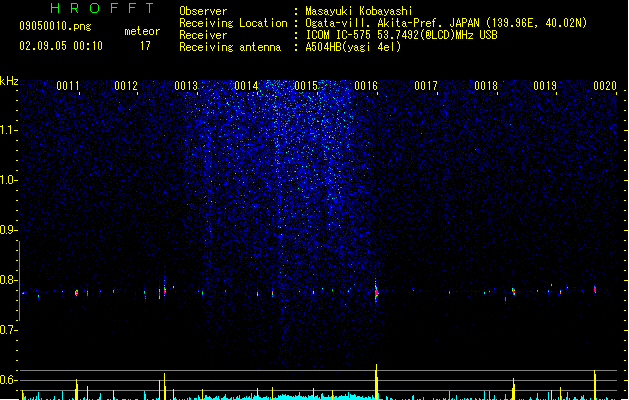Click time marker 0012
This screenshot has height=400, width=629.
(126, 86)
